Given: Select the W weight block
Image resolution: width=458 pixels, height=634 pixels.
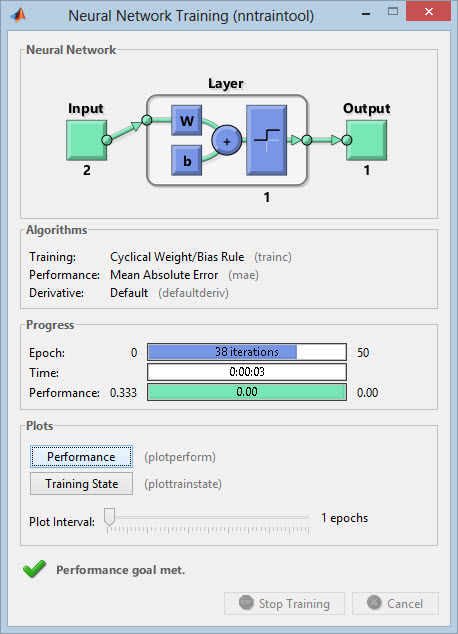Looking at the screenshot, I should [186, 120].
